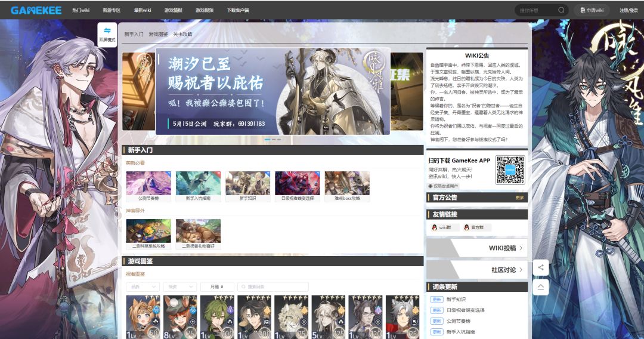The width and height of the screenshot is (644, 339).
Task: Select the active first carousel indicator dot
Action: pos(267,140)
